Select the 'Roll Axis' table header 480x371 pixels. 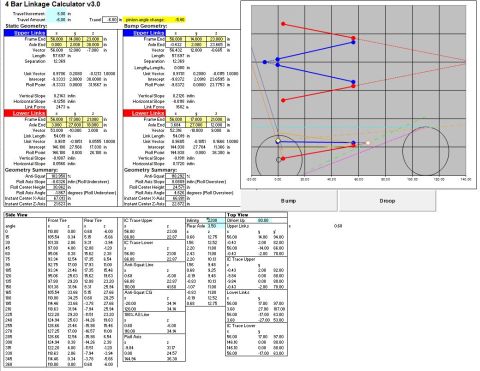pyautogui.click(x=133, y=337)
